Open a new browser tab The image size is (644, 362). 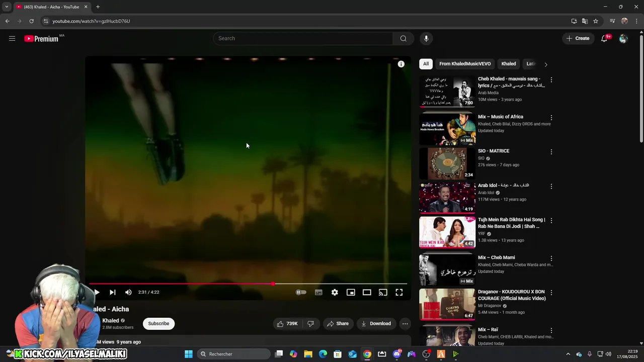98,7
